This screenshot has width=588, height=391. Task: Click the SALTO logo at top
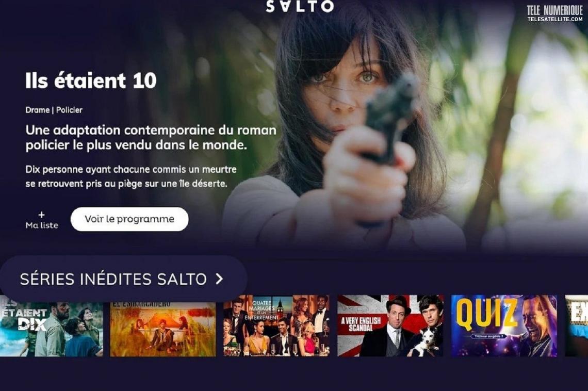coord(300,6)
